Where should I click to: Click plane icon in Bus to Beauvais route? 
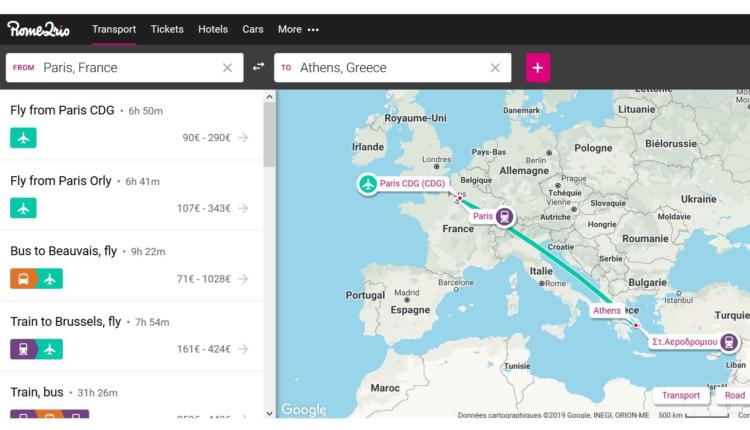(x=50, y=279)
